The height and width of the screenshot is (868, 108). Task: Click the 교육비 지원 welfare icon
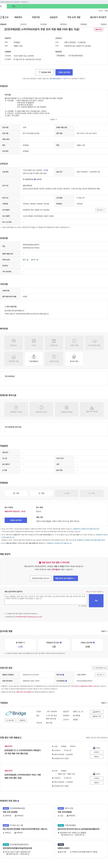[x=74, y=343]
